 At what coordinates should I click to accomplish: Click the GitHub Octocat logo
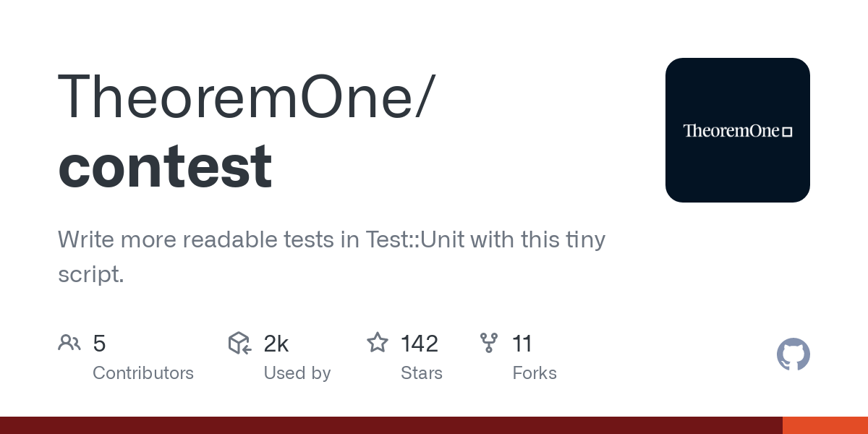793,354
